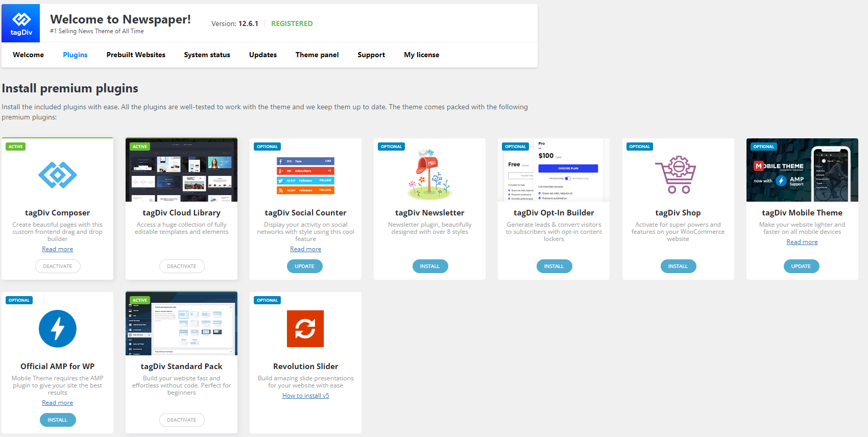Image resolution: width=868 pixels, height=437 pixels.
Task: Click the ACTIVE badge on tagDiv Composer
Action: click(x=16, y=147)
